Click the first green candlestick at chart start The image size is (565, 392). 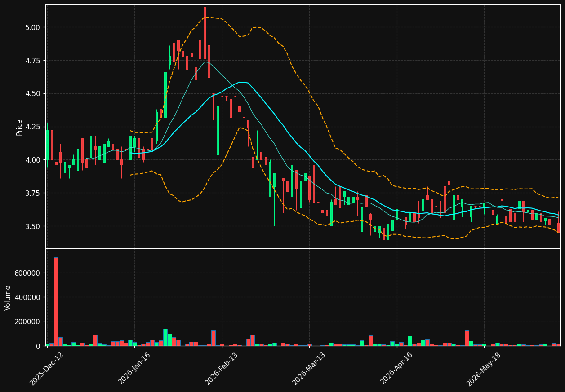click(47, 145)
